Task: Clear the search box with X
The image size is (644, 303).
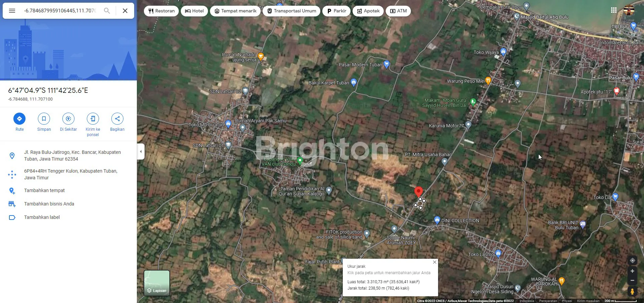Action: [125, 11]
